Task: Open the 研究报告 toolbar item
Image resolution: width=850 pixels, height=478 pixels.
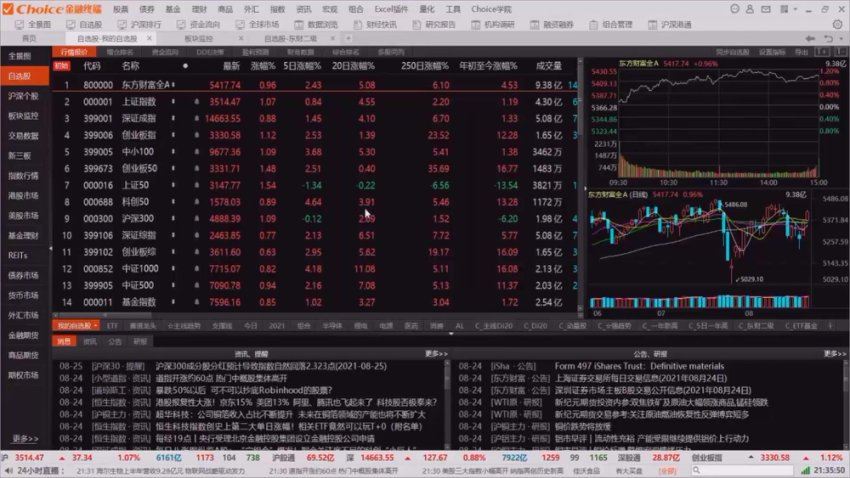Action: (434, 24)
